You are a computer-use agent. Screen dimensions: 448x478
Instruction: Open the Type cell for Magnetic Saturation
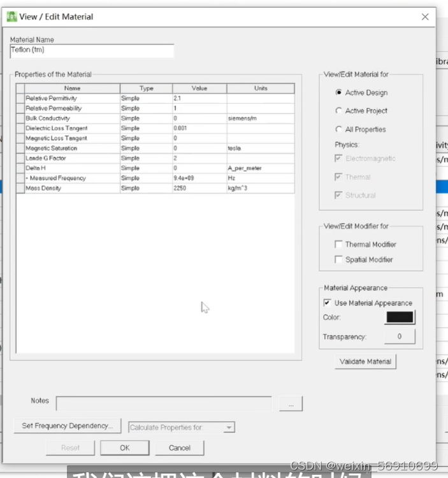pyautogui.click(x=147, y=148)
